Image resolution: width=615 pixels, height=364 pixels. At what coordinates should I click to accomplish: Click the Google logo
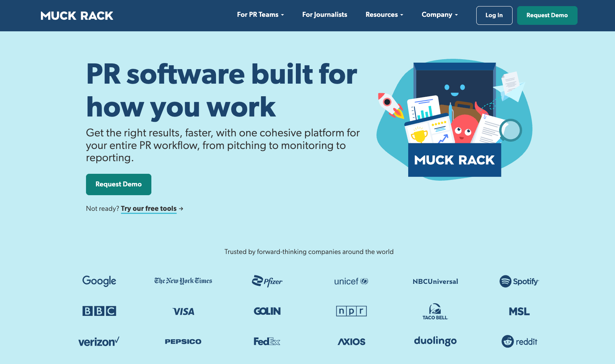click(99, 281)
